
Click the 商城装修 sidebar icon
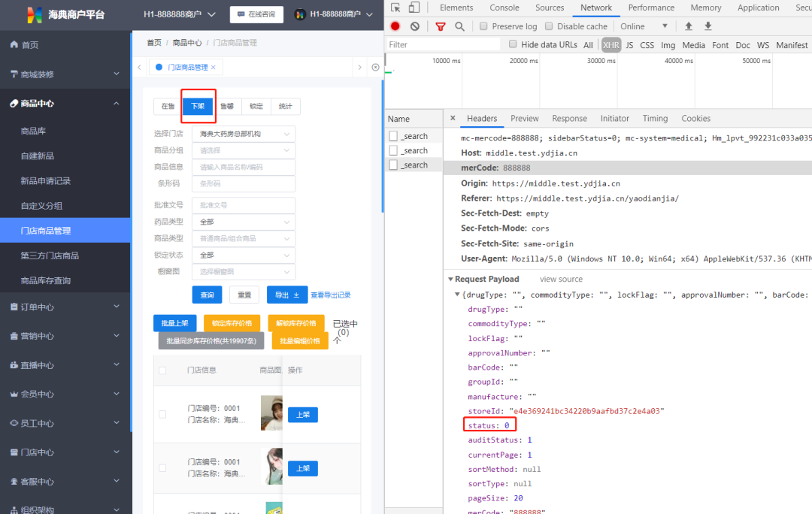[x=14, y=74]
